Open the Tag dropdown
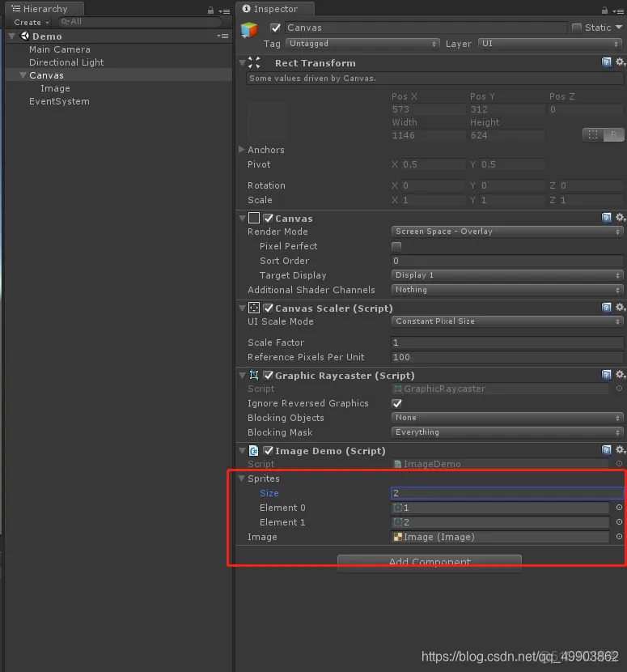This screenshot has width=627, height=672. point(362,44)
